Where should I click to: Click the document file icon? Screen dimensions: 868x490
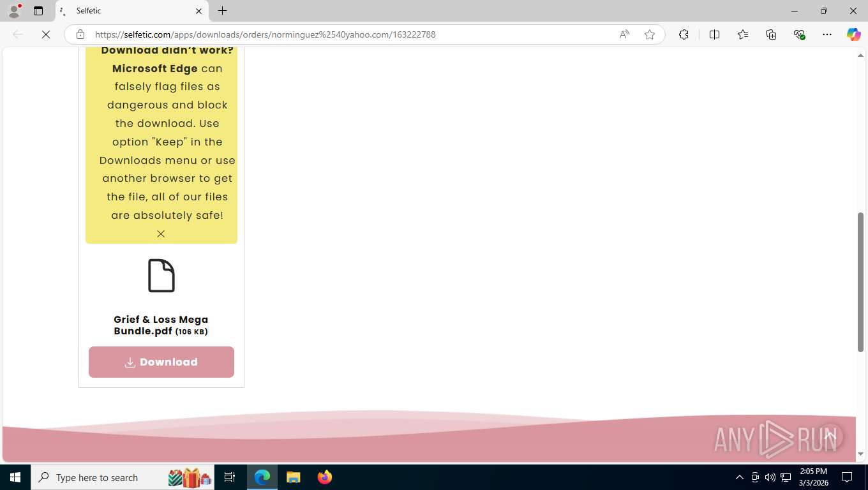click(x=161, y=276)
